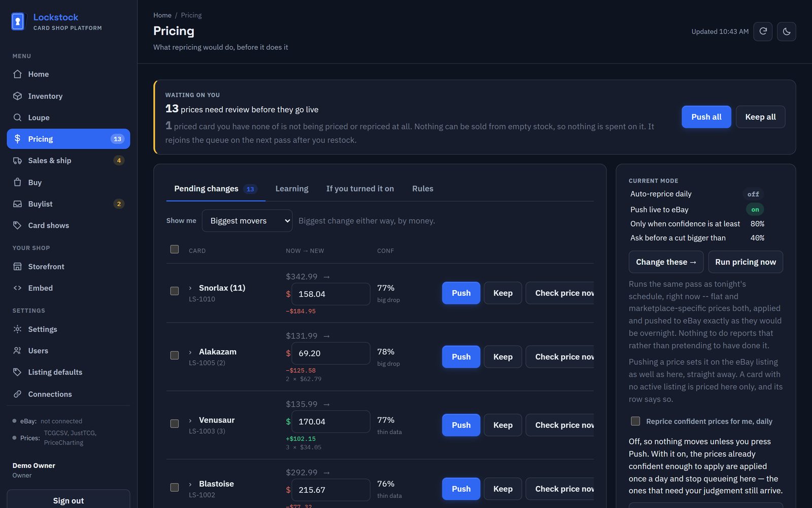Check the Alakazam row checkbox

coord(175,355)
